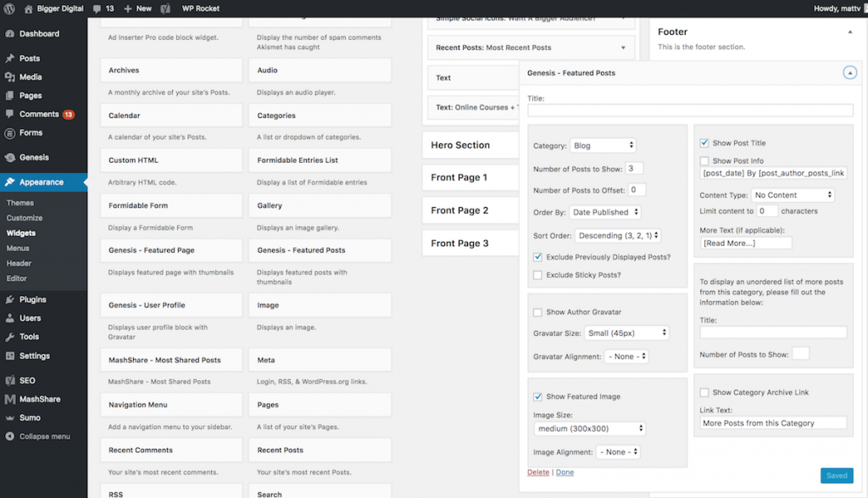Open Sort Order Descending dropdown
This screenshot has height=498, width=868.
pyautogui.click(x=618, y=236)
